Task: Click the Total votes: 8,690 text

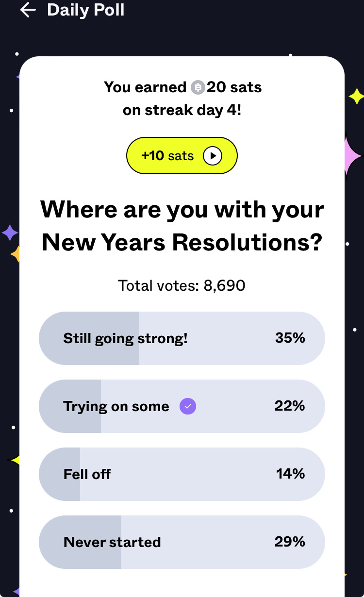Action: point(182,285)
